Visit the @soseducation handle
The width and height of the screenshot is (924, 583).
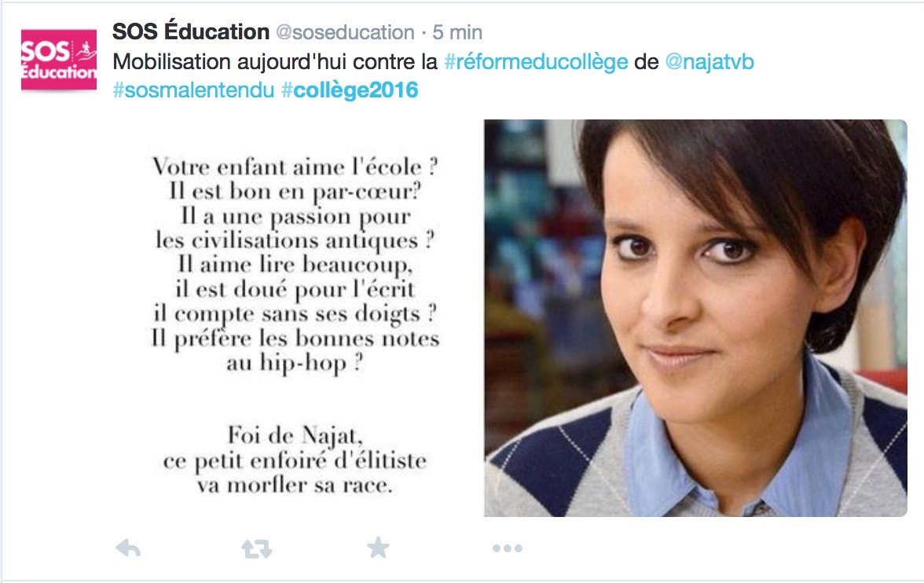346,32
